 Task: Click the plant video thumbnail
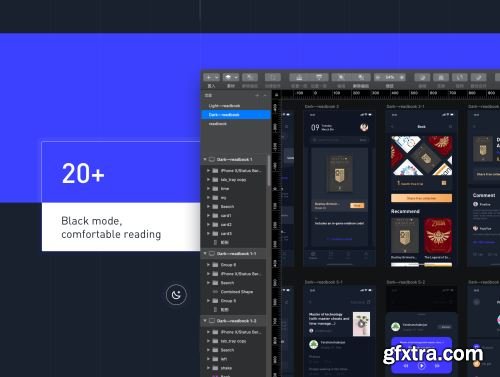(x=361, y=324)
